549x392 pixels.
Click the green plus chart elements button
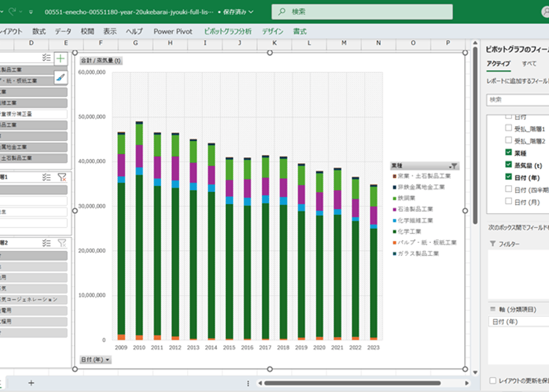click(x=61, y=58)
